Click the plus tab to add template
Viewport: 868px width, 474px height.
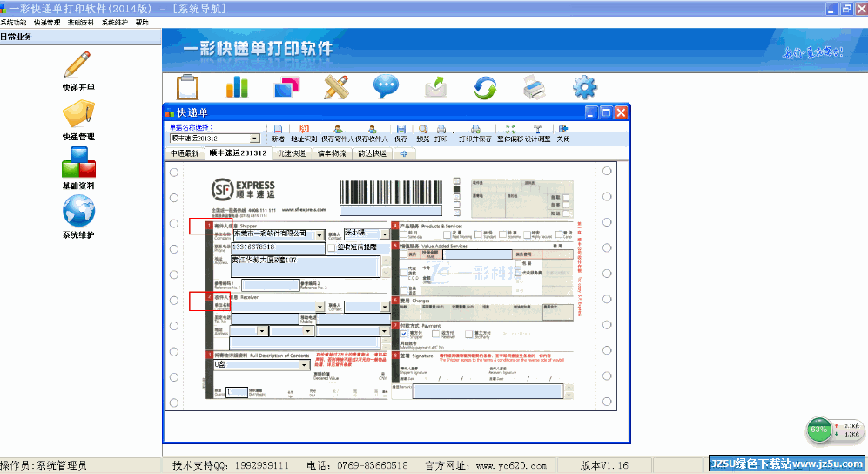click(x=404, y=153)
